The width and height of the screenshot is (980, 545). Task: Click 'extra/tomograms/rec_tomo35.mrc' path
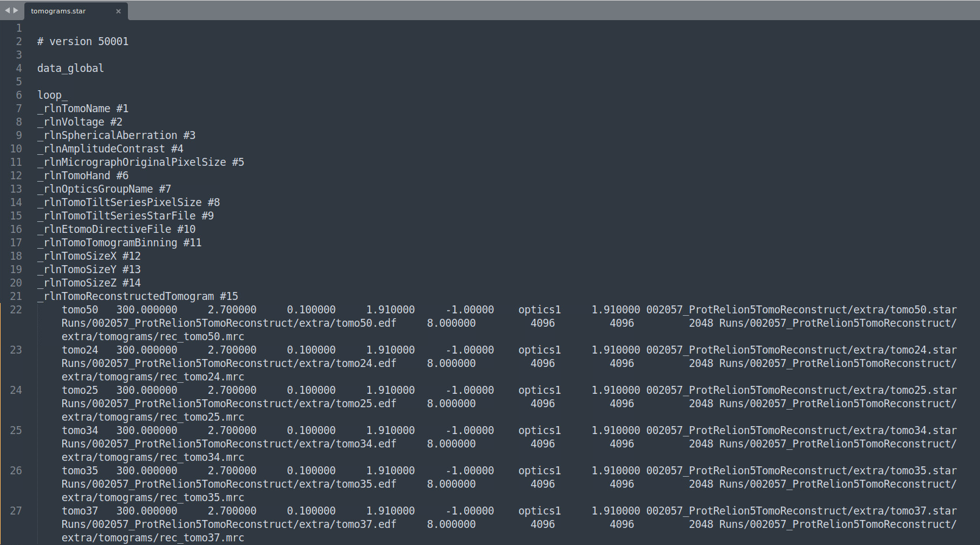pyautogui.click(x=153, y=497)
